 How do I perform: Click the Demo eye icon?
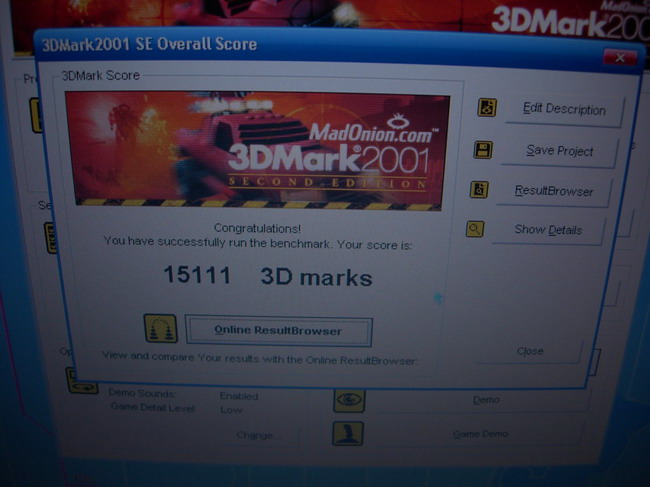click(x=348, y=399)
